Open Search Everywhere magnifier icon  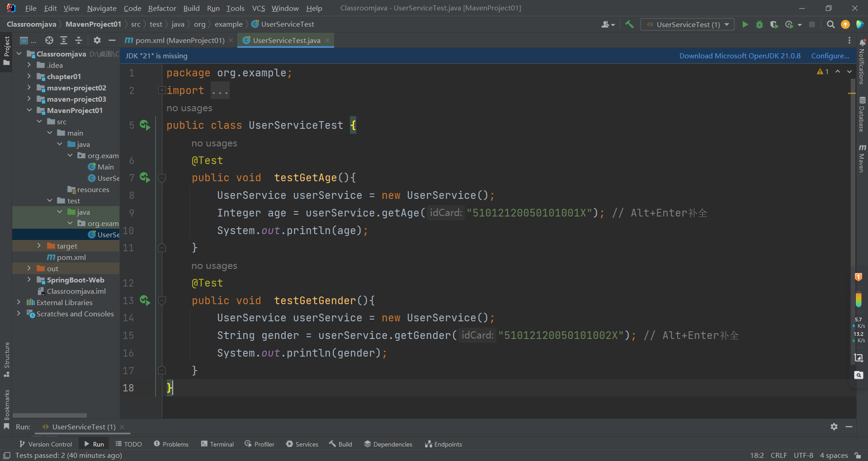[830, 24]
